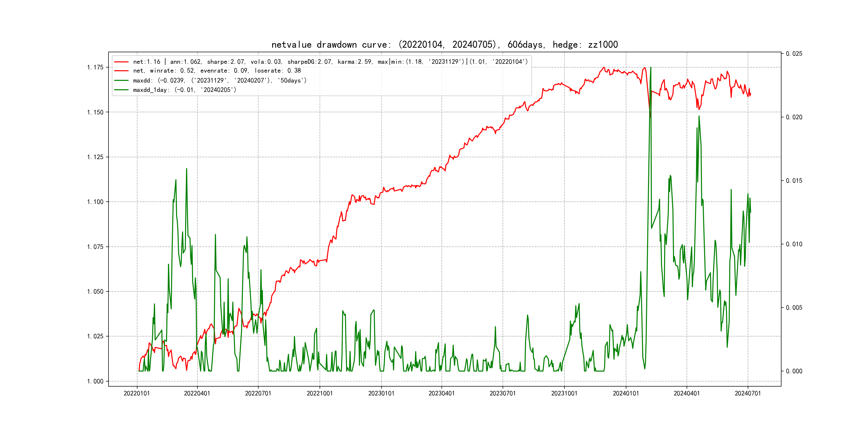The image size is (868, 434).
Task: Click the net:1.16 sharpe legend text
Action: tap(330, 62)
